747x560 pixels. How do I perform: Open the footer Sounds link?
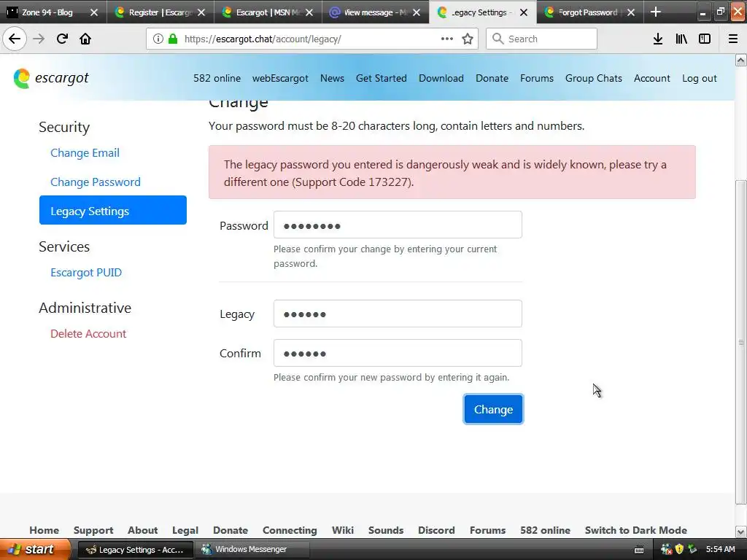386,530
